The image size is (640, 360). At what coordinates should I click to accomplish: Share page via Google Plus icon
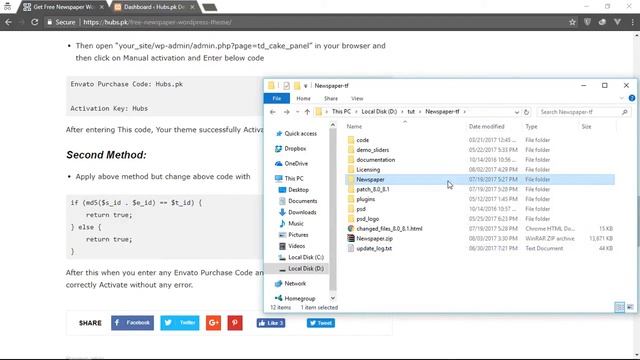(x=213, y=323)
